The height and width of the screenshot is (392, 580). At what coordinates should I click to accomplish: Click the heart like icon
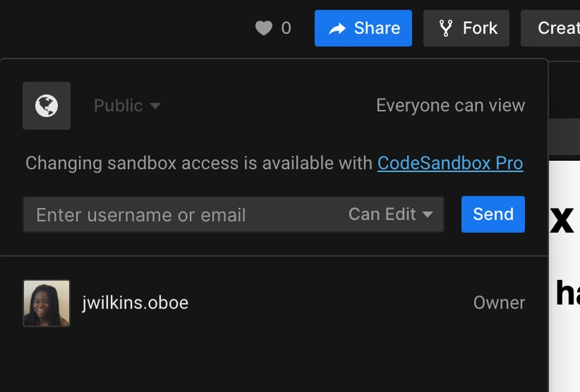click(264, 28)
